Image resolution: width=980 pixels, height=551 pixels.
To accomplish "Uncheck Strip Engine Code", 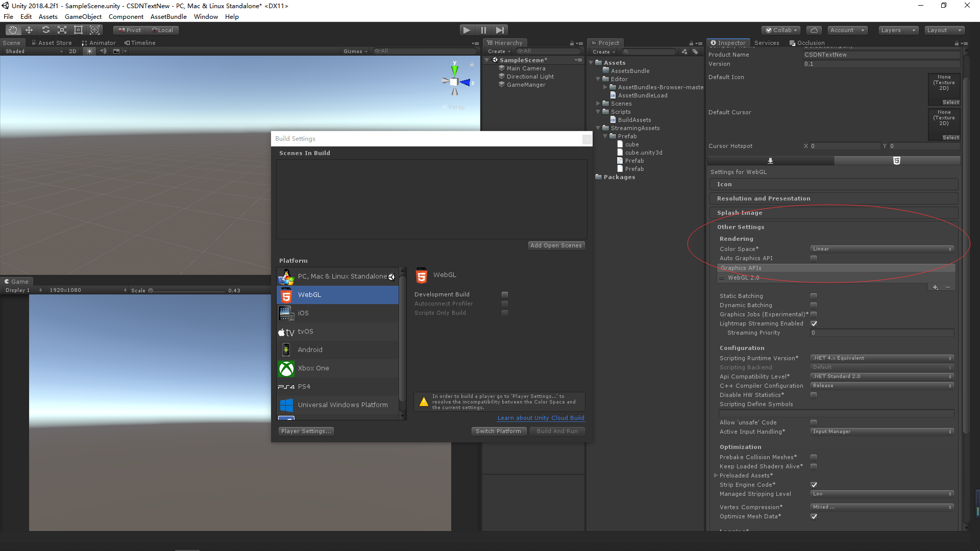I will [x=814, y=485].
